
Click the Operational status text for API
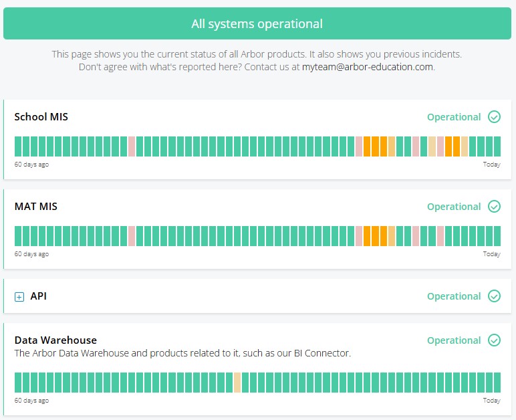click(x=454, y=296)
